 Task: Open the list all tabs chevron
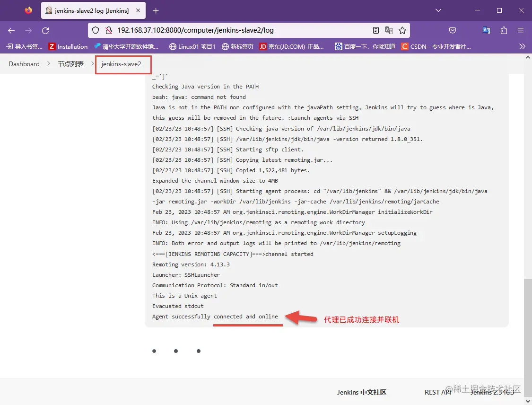click(438, 10)
